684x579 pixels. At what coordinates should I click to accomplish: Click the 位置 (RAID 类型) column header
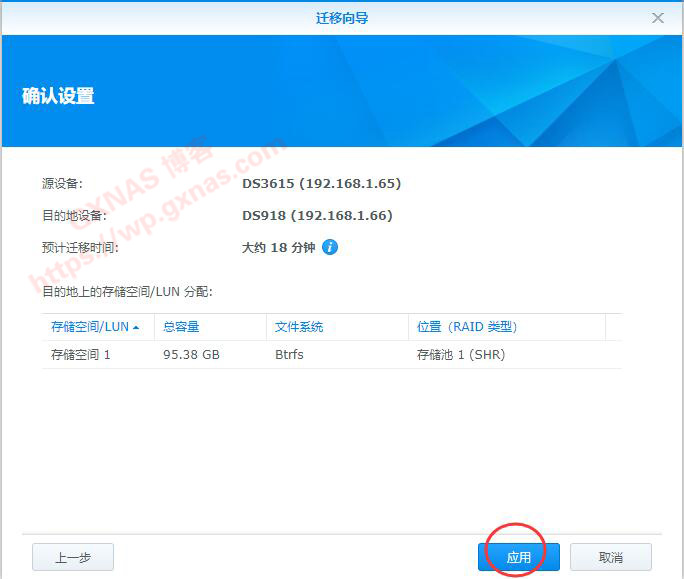[467, 327]
